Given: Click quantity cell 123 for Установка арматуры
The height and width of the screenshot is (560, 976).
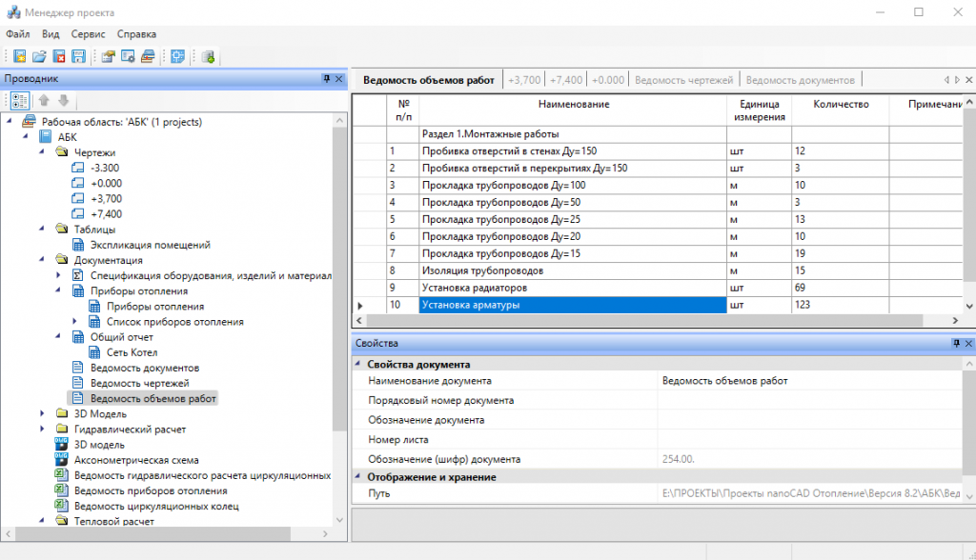Looking at the screenshot, I should (x=841, y=305).
